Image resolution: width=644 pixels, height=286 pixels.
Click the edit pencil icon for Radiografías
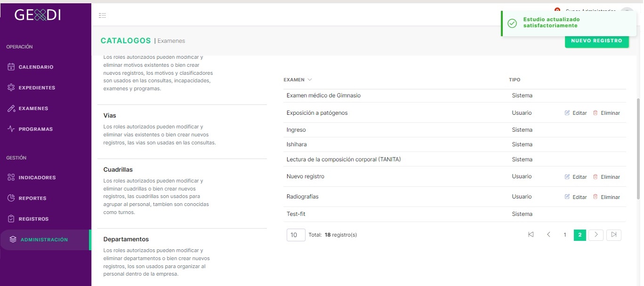tap(567, 197)
